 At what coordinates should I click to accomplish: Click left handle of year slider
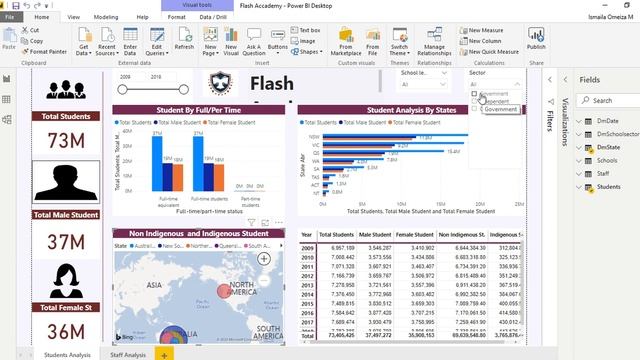[122, 89]
